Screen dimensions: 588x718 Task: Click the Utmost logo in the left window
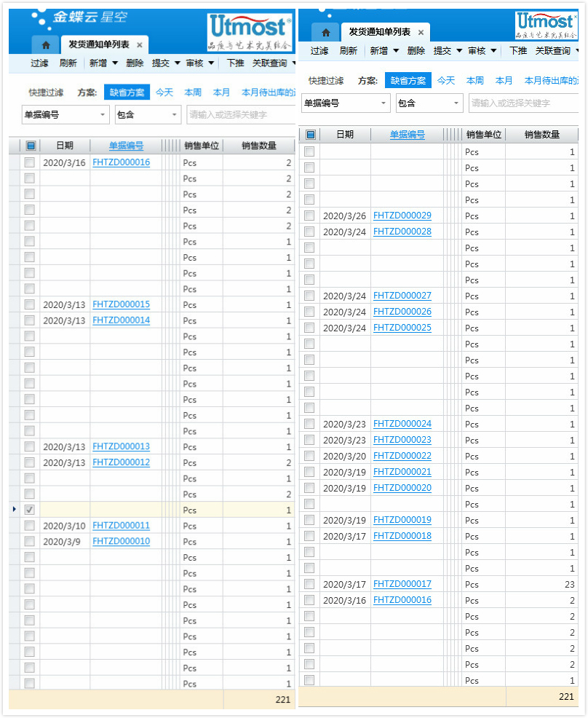point(250,32)
